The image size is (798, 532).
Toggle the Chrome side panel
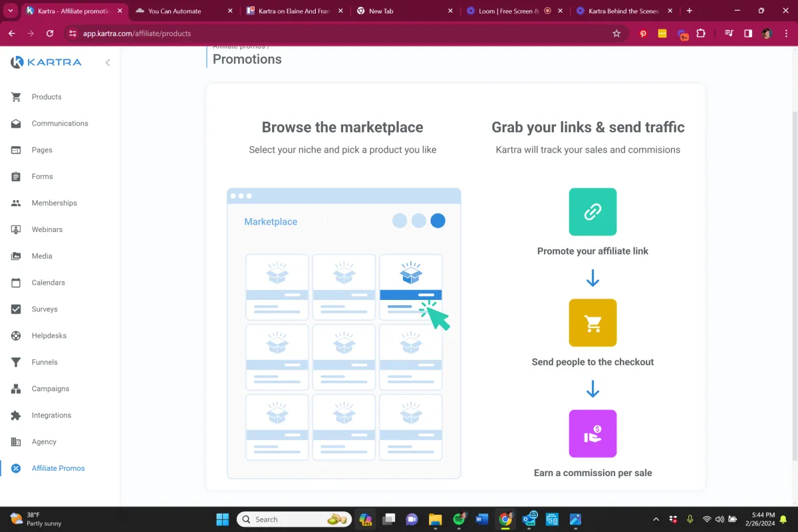click(748, 33)
